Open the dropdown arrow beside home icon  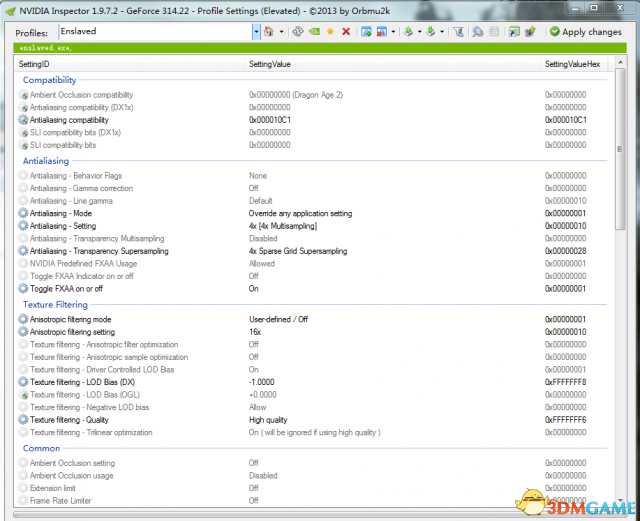coord(281,32)
